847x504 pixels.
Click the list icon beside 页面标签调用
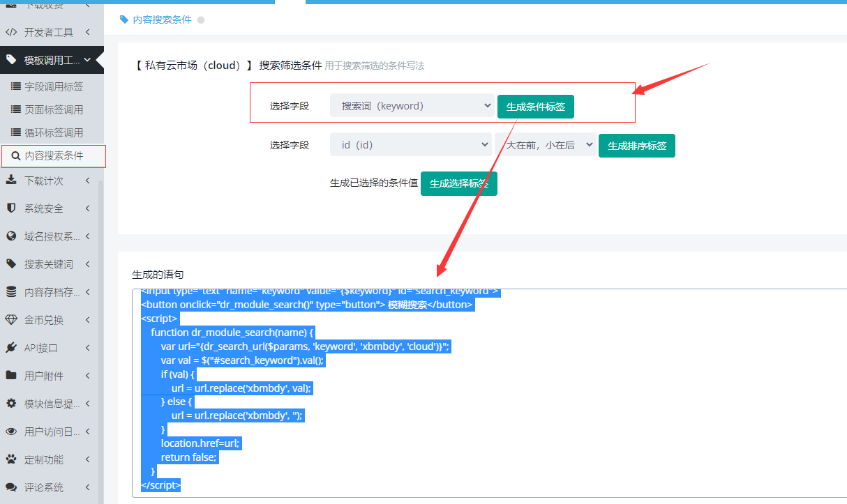(15, 109)
